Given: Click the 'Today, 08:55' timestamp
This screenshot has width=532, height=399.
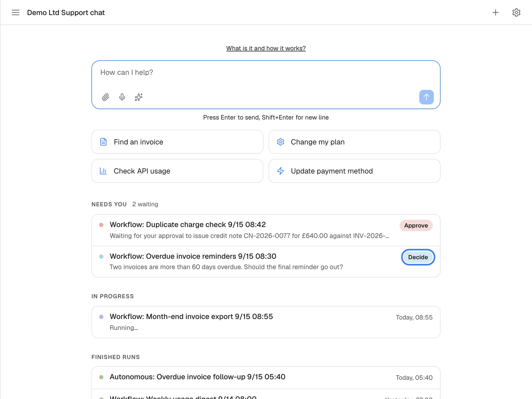Looking at the screenshot, I should pyautogui.click(x=414, y=317).
